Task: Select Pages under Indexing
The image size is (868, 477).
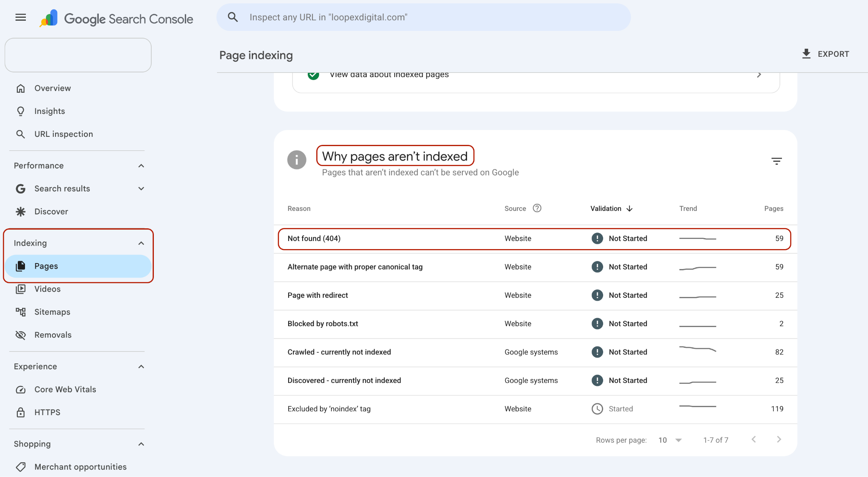Action: 78,266
